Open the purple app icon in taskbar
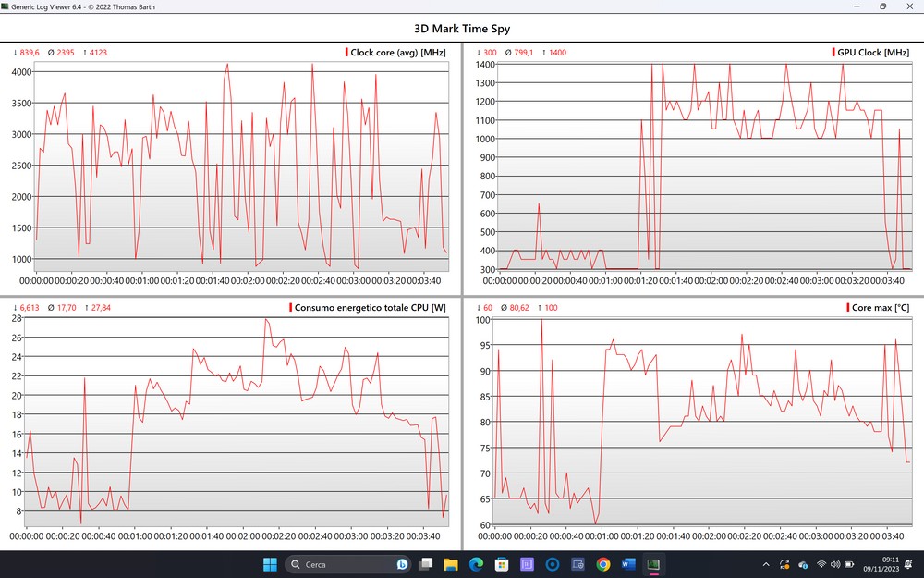The height and width of the screenshot is (578, 924). (x=527, y=564)
